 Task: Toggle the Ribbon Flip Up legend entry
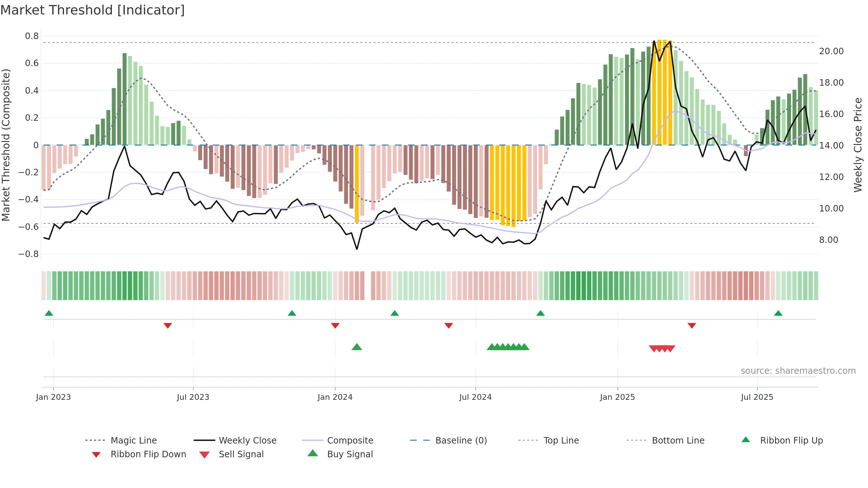pos(782,440)
